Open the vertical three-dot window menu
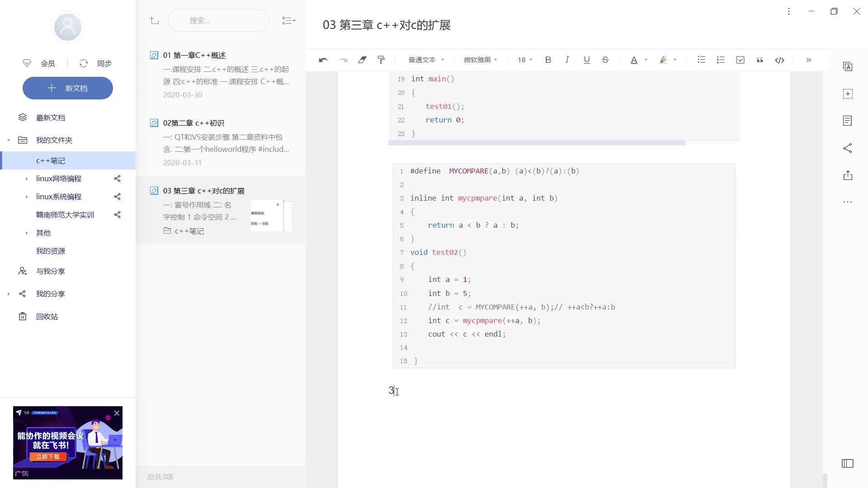 click(789, 11)
